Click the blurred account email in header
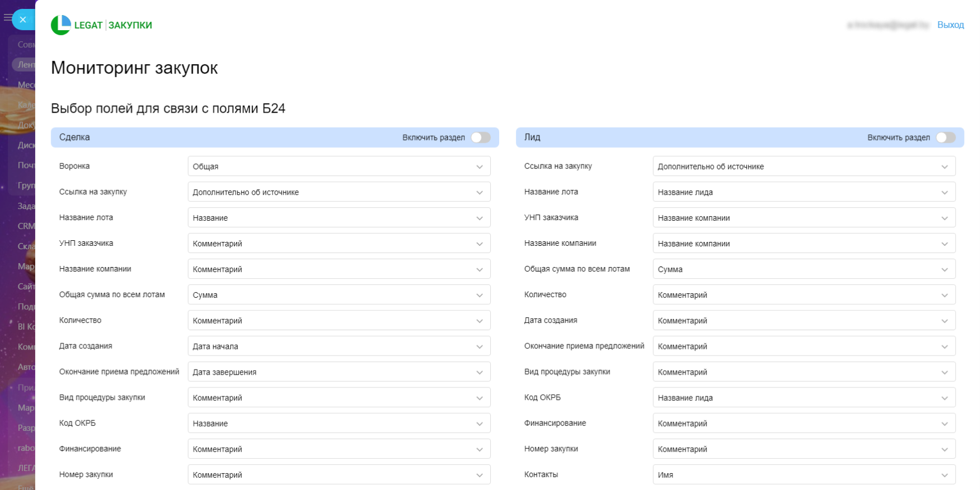Image resolution: width=980 pixels, height=490 pixels. coord(888,25)
